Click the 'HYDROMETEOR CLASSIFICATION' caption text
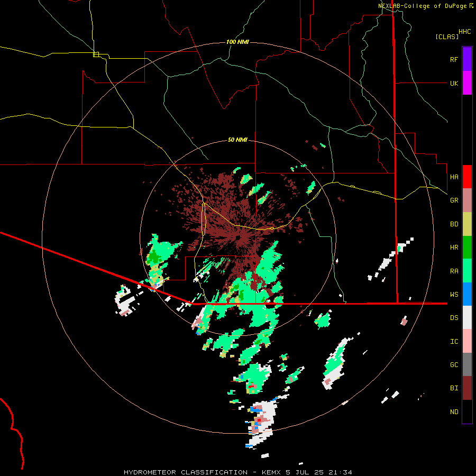 pos(186,472)
